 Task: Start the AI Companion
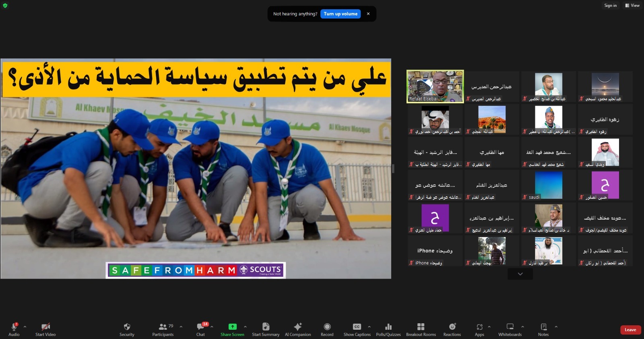point(297,327)
